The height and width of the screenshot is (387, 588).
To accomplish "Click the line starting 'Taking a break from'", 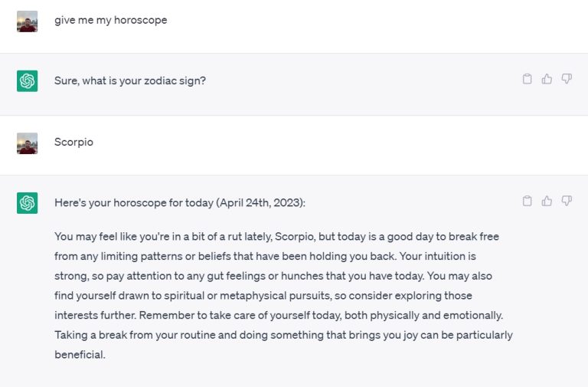I will click(283, 335).
